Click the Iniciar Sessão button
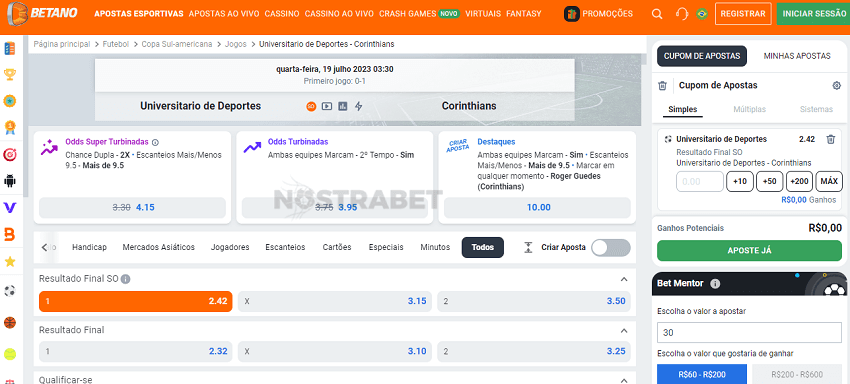 point(814,14)
